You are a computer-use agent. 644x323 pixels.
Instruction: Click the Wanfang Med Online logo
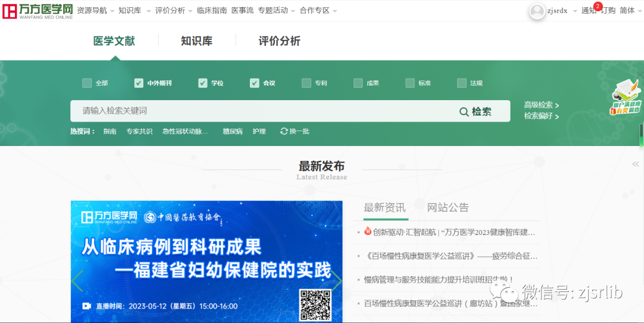pos(38,11)
